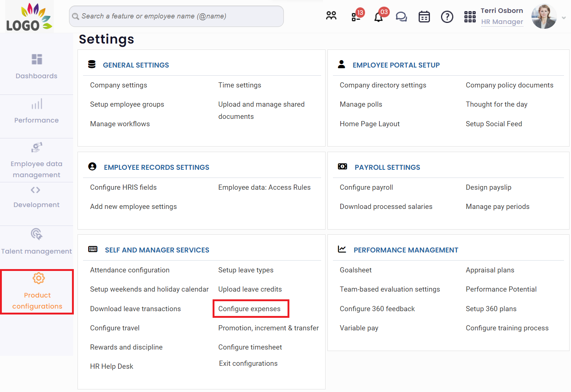Go to Configure payroll

coord(366,188)
